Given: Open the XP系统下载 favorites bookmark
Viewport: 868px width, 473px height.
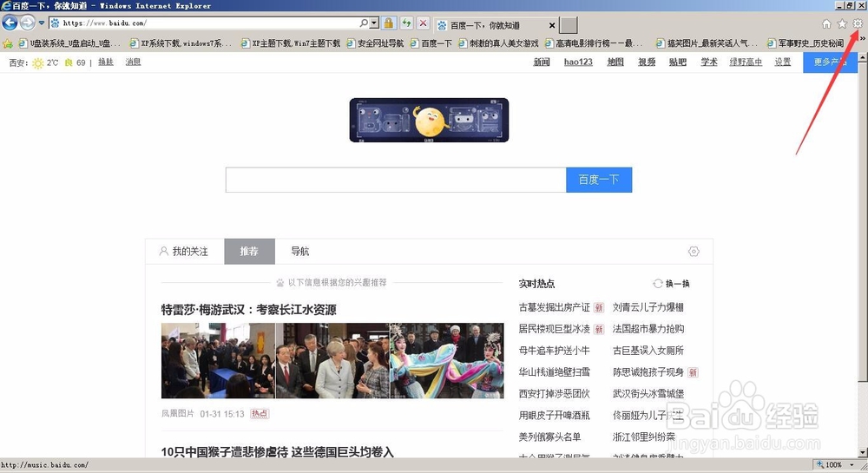Looking at the screenshot, I should pyautogui.click(x=181, y=43).
